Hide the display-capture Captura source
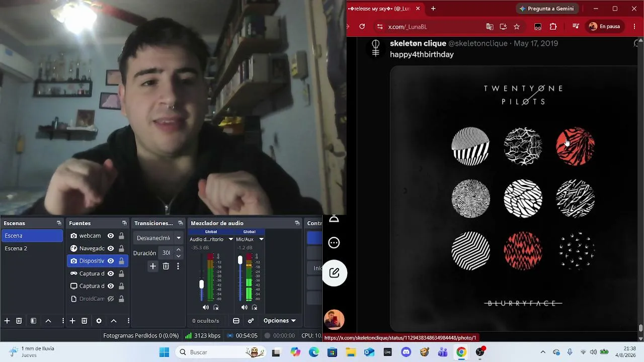The width and height of the screenshot is (644, 362). pyautogui.click(x=111, y=286)
